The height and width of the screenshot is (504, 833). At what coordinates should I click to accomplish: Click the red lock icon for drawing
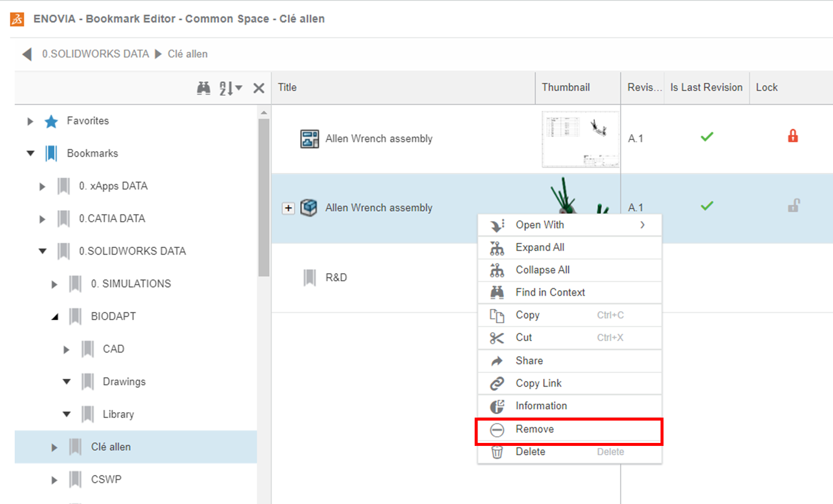(x=792, y=136)
